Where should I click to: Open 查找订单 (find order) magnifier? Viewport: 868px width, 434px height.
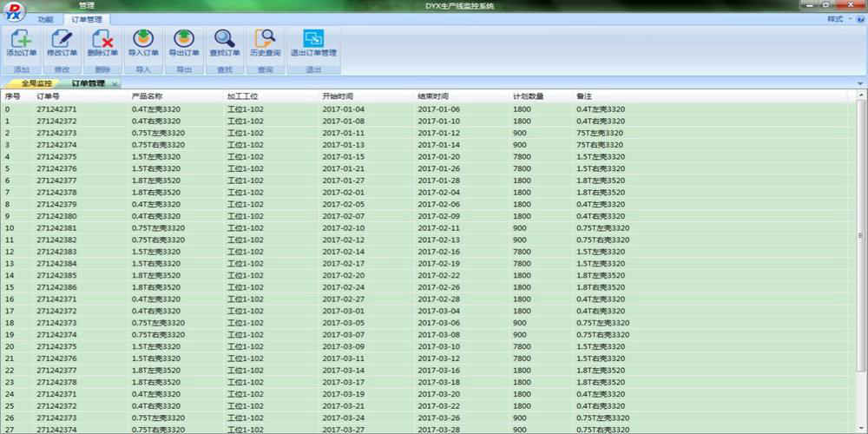[x=224, y=39]
